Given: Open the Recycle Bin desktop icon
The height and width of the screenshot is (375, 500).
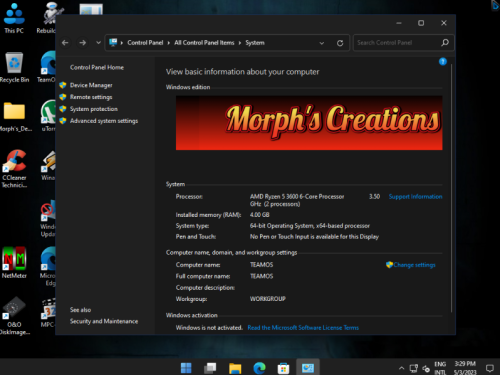Looking at the screenshot, I should pos(14,67).
